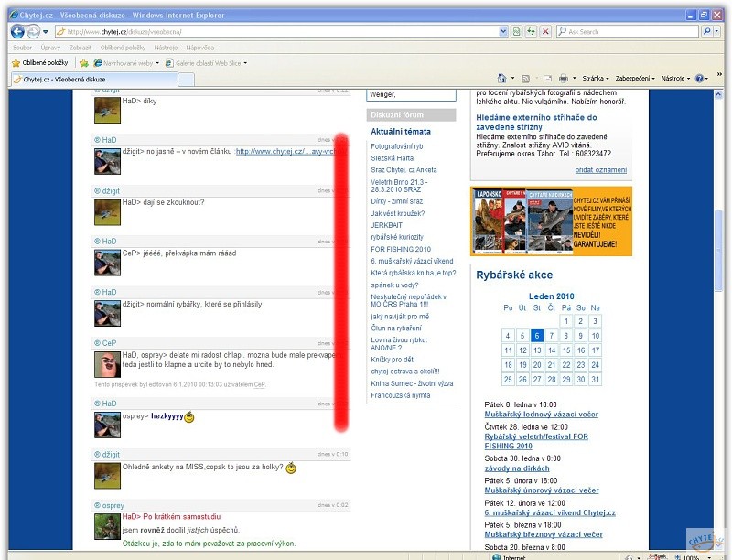
Task: Click the Read Mail icon
Action: pyautogui.click(x=547, y=79)
